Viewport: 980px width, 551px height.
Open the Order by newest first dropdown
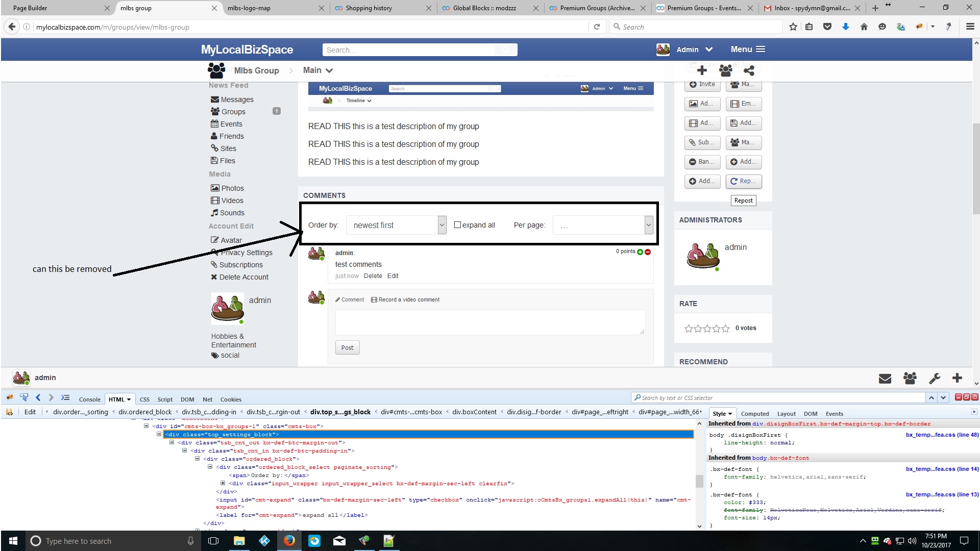[396, 225]
